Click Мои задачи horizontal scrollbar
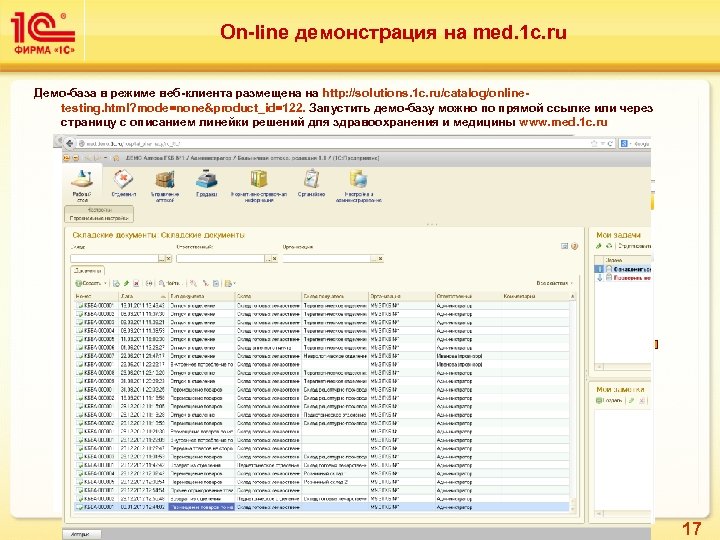The width and height of the screenshot is (720, 540). [623, 367]
